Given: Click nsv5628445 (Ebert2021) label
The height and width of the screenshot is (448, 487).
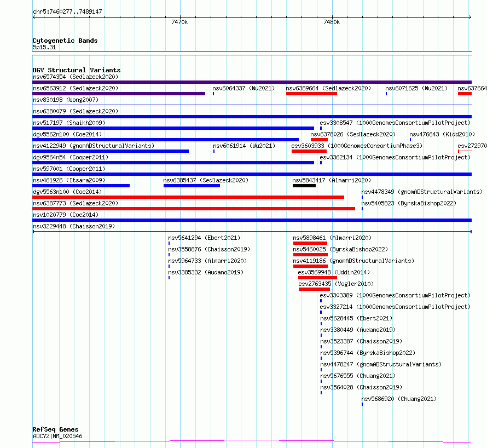Looking at the screenshot, I should (x=356, y=318).
